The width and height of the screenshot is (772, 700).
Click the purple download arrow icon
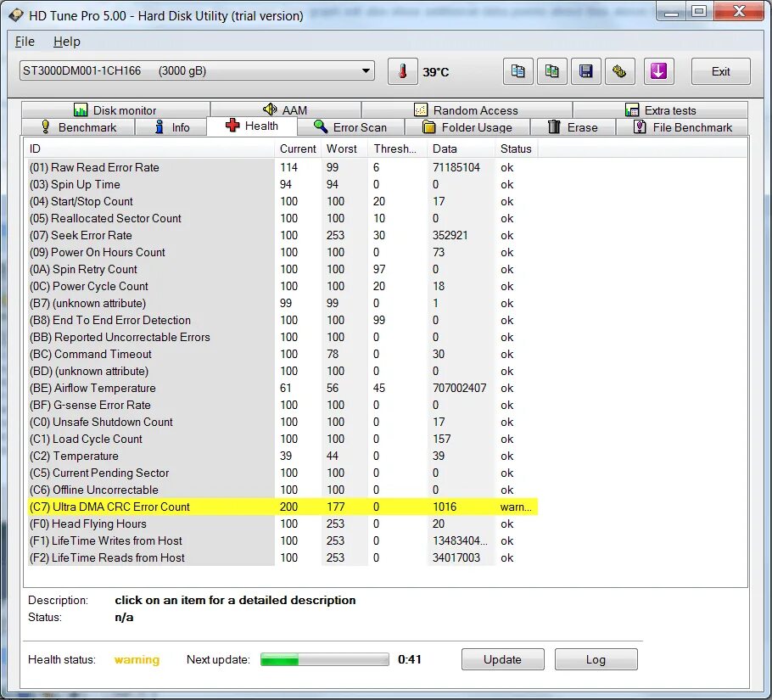[x=659, y=72]
